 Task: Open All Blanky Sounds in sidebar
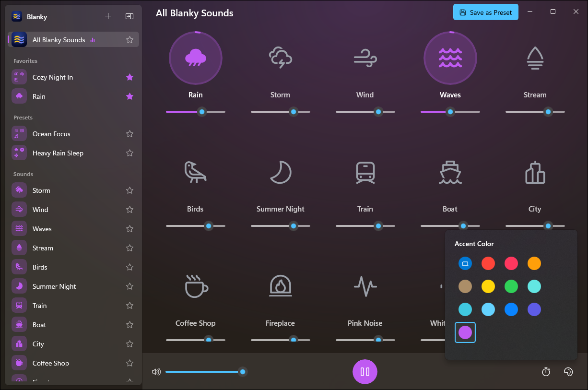(73, 40)
